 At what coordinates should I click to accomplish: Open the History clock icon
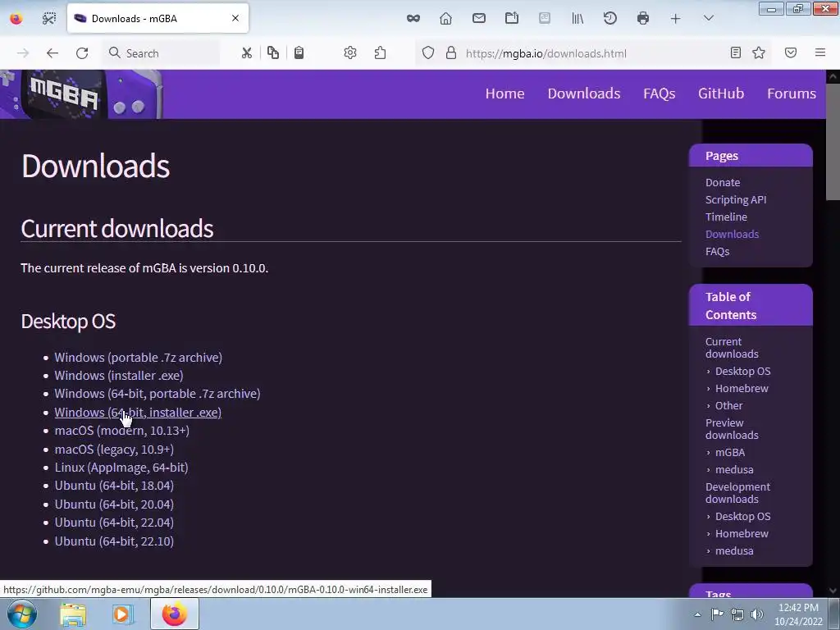coord(609,19)
